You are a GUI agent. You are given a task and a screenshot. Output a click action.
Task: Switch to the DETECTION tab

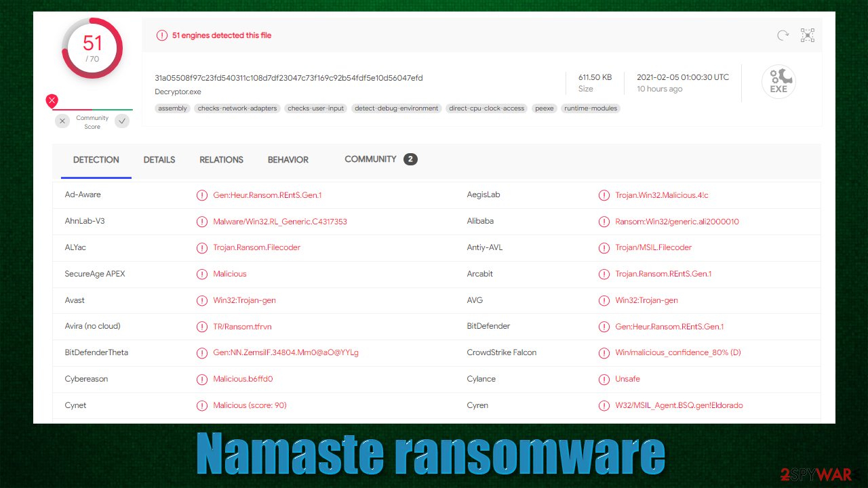tap(96, 160)
